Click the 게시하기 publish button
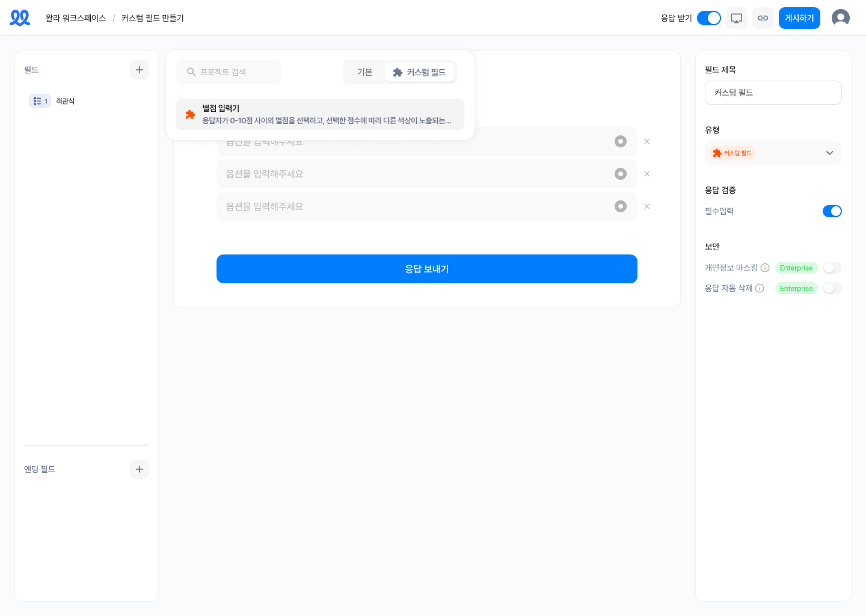 799,18
